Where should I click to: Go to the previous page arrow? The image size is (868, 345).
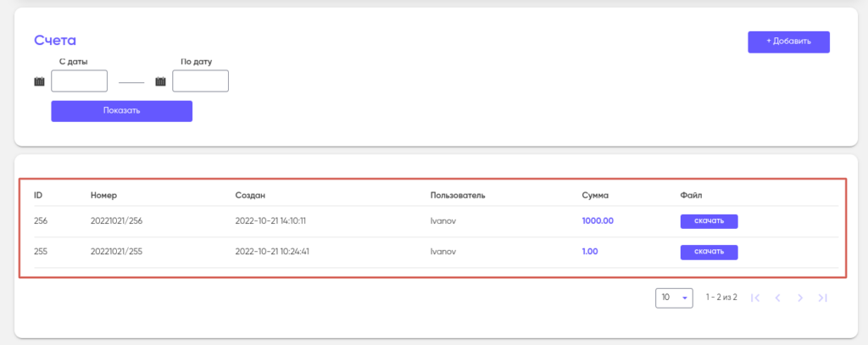point(777,298)
